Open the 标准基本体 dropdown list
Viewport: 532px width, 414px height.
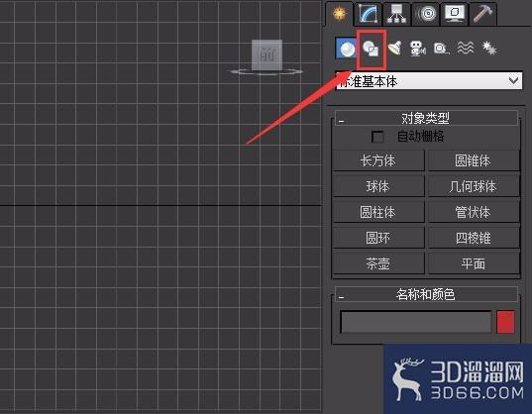[x=429, y=81]
